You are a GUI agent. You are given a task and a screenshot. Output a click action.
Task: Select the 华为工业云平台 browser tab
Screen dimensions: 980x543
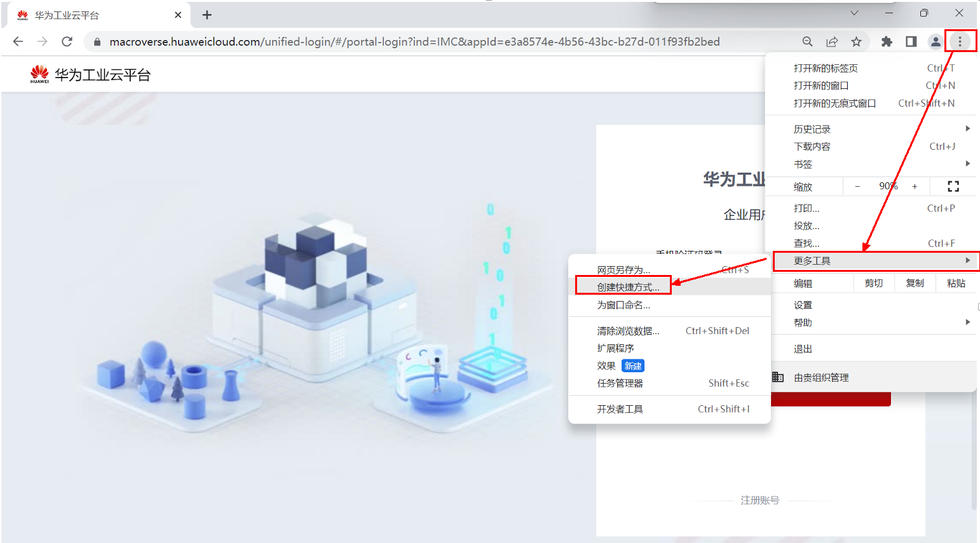coord(99,15)
